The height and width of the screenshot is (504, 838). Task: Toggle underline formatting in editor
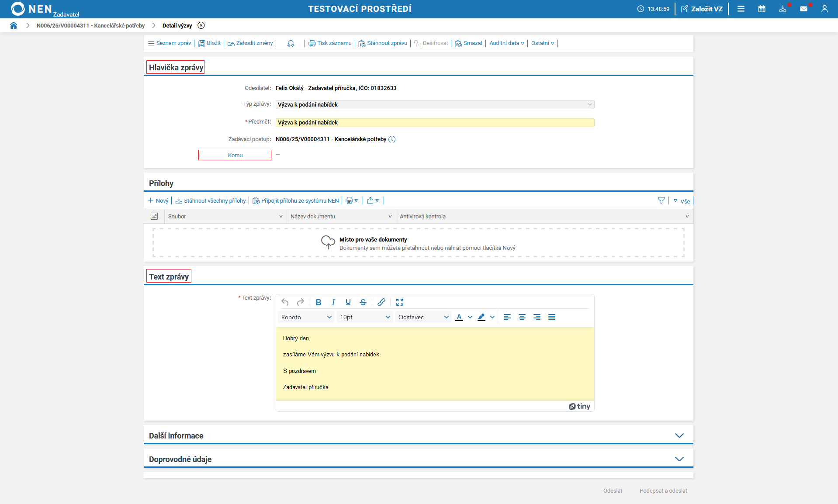coord(348,302)
